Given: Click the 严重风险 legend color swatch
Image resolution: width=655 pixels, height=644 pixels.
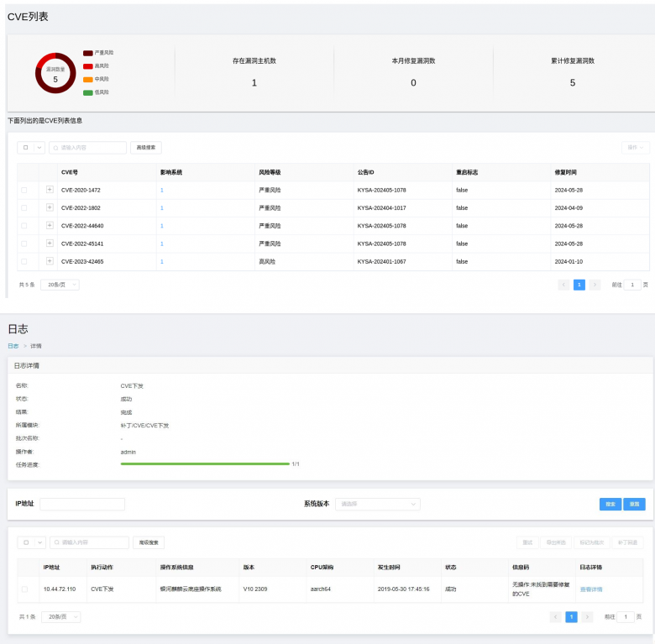Looking at the screenshot, I should 87,53.
